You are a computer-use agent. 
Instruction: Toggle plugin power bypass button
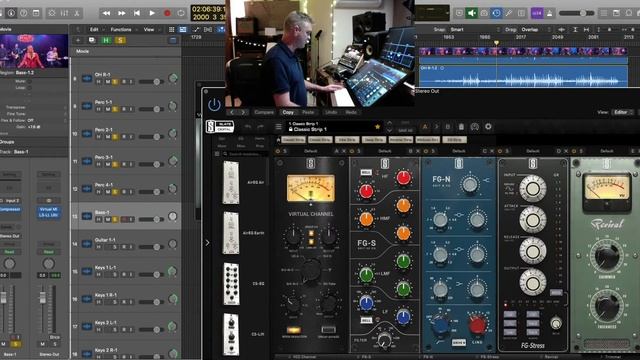point(214,105)
